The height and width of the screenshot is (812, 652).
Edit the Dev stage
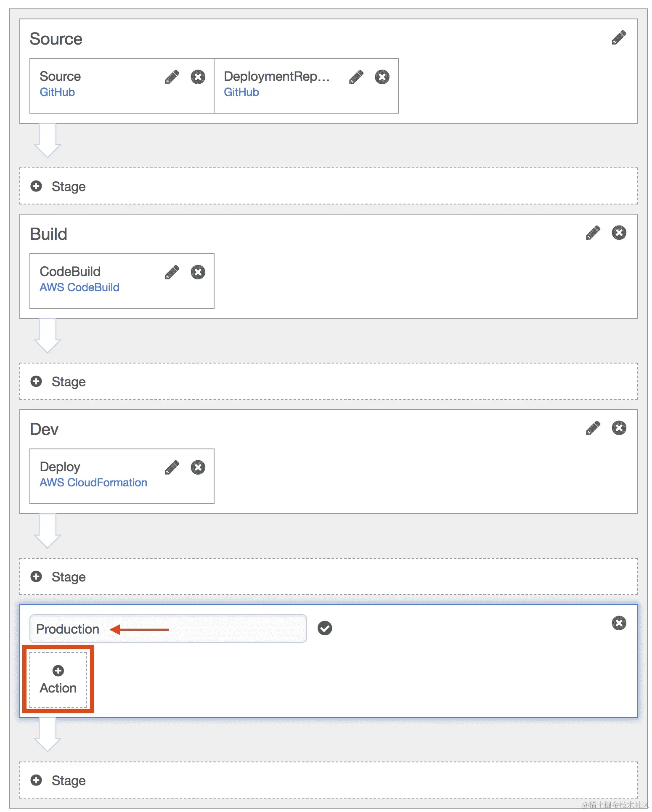click(x=593, y=428)
